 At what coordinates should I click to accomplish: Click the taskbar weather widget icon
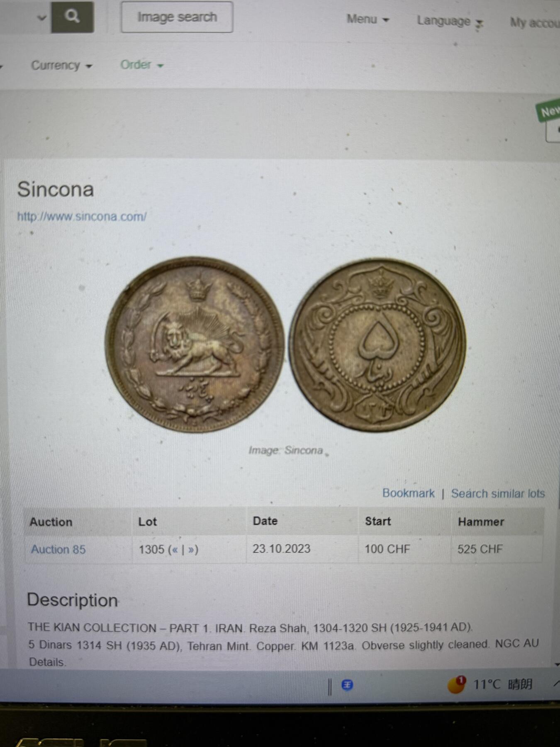click(x=456, y=684)
